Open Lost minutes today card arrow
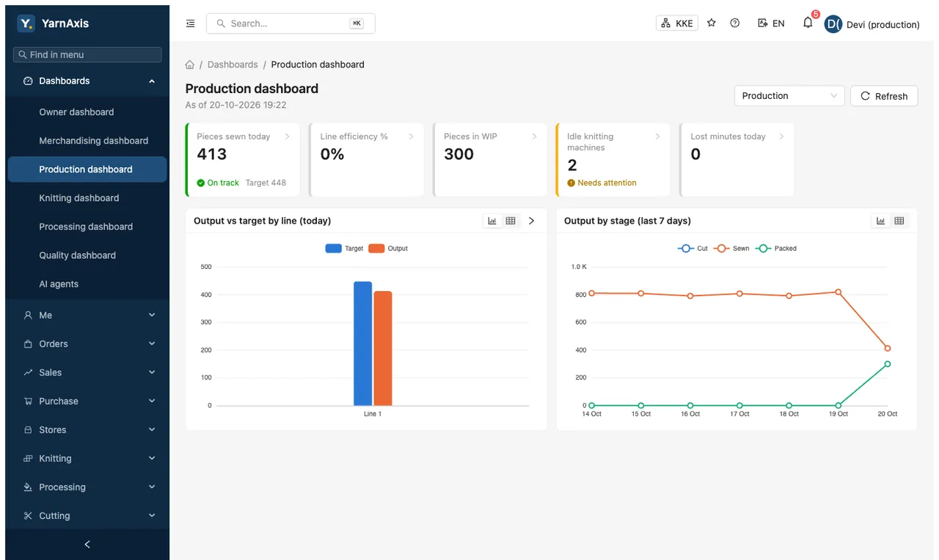Screen dimensions: 939x560 pyautogui.click(x=781, y=136)
